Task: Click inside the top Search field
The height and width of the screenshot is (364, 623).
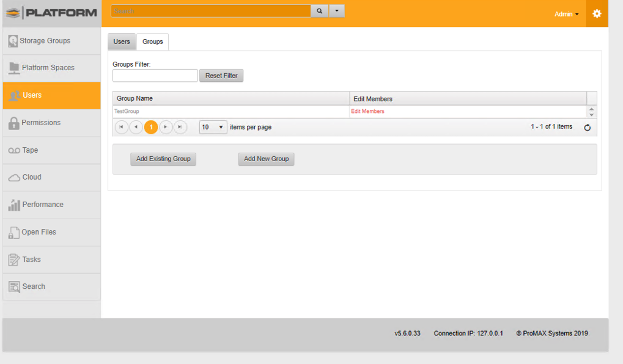Action: [210, 11]
